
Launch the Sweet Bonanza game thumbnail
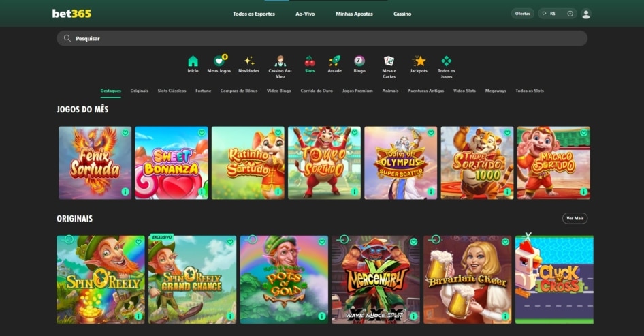[172, 163]
